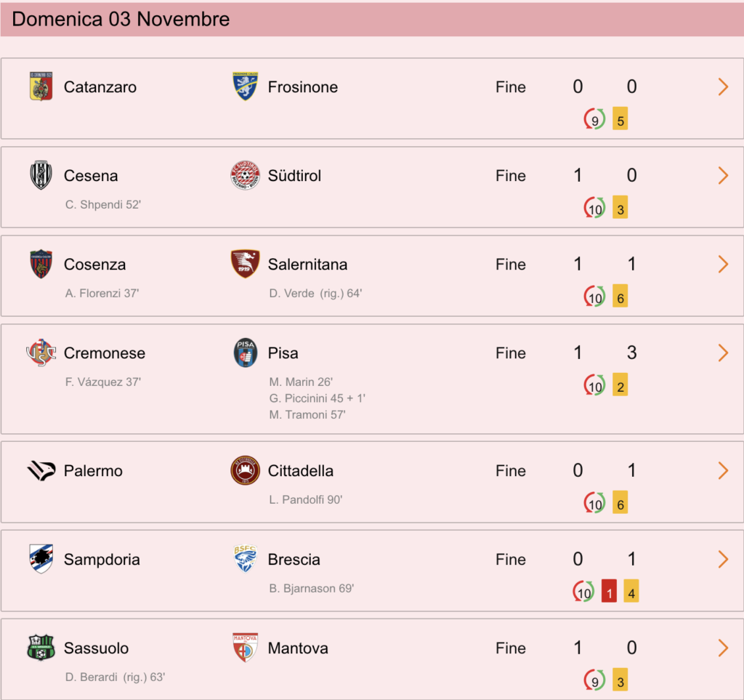This screenshot has width=744, height=700.
Task: Click the Palermo eagle logo
Action: click(41, 470)
